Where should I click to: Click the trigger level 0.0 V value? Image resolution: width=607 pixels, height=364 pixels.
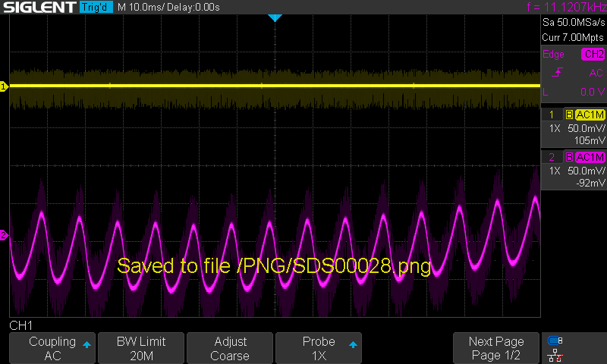click(x=593, y=92)
